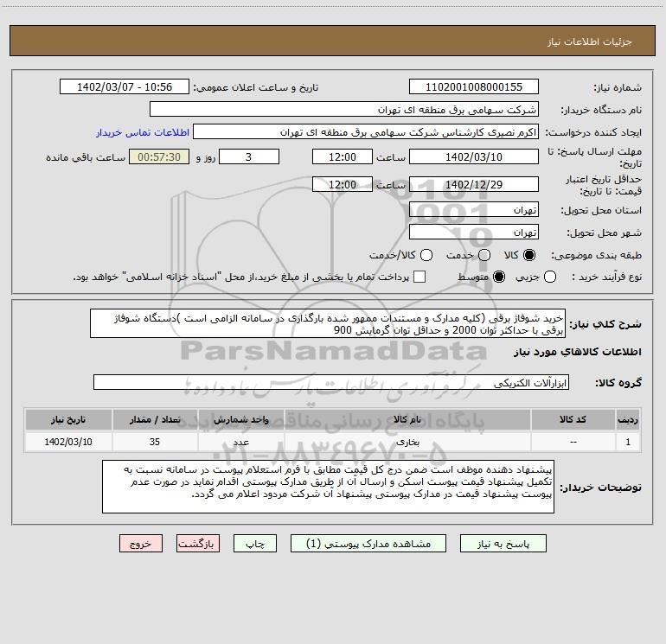The image size is (666, 644).
Task: Click the شرح کلی نیاز description box
Action: tap(328, 324)
